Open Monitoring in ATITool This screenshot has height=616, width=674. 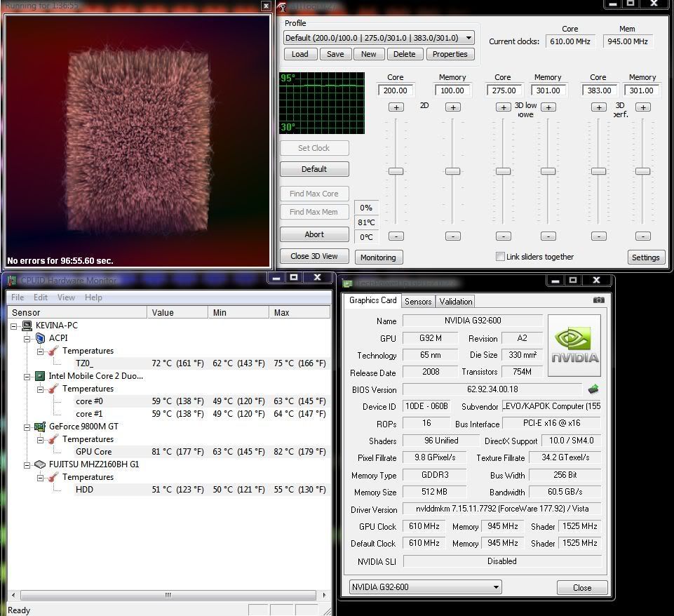pyautogui.click(x=378, y=257)
